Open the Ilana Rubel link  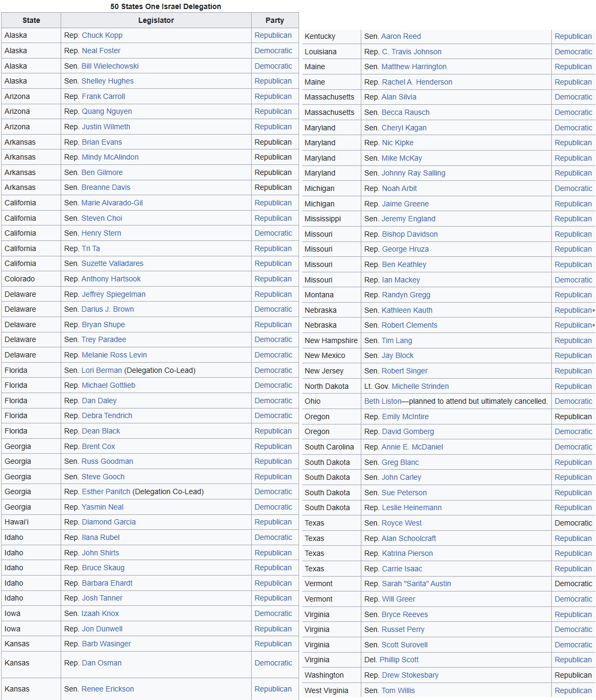coord(101,537)
